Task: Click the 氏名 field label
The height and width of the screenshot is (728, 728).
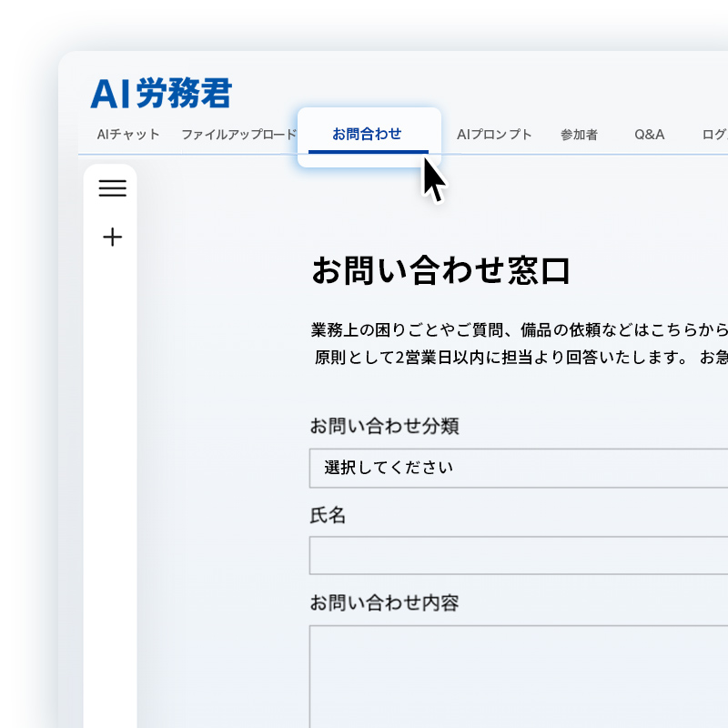Action: pos(329,515)
